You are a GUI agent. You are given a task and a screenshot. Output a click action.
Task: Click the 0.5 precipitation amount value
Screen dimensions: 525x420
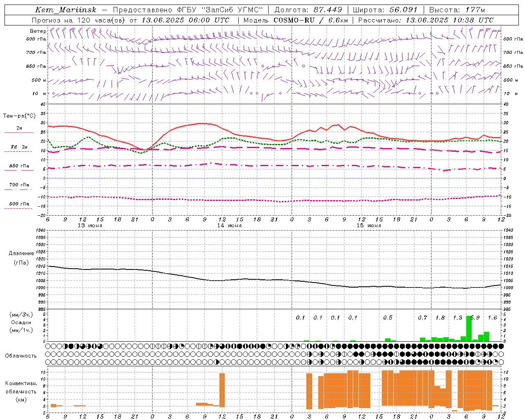click(x=388, y=318)
